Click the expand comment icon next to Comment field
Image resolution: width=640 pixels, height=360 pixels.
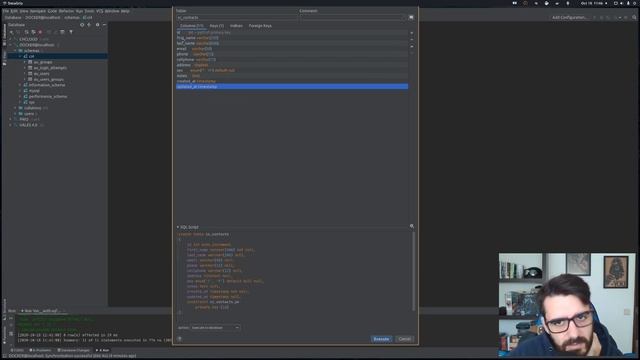coord(411,18)
